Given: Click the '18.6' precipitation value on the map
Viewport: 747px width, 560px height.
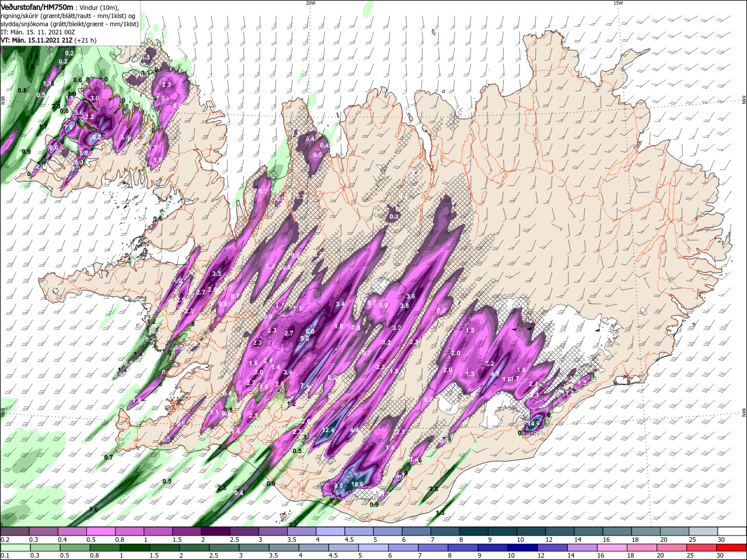Looking at the screenshot, I should point(357,484).
